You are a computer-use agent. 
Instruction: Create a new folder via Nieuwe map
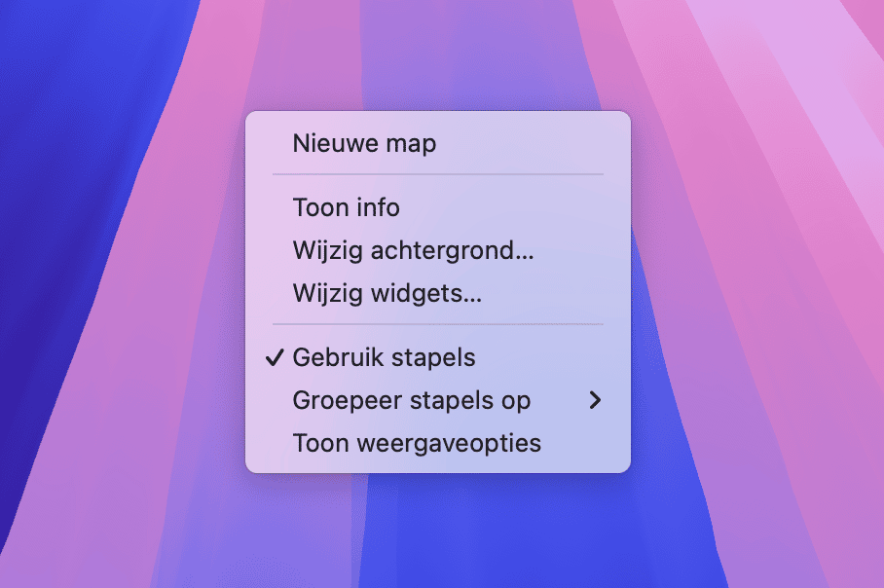point(364,144)
